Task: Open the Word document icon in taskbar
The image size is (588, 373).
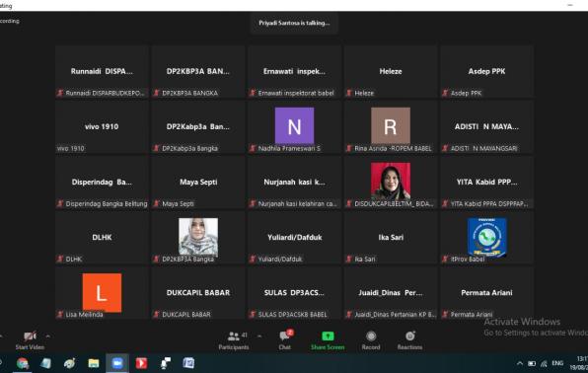Action: click(188, 363)
